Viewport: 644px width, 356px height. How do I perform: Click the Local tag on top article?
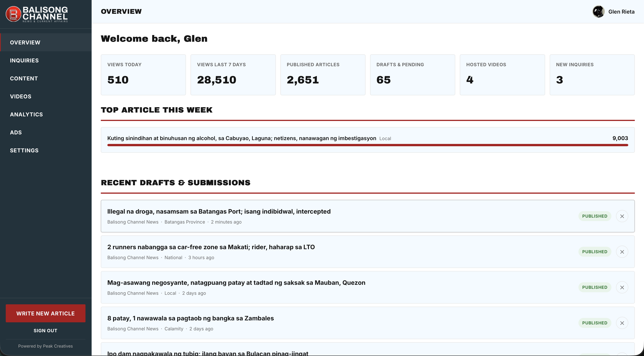[385, 139]
